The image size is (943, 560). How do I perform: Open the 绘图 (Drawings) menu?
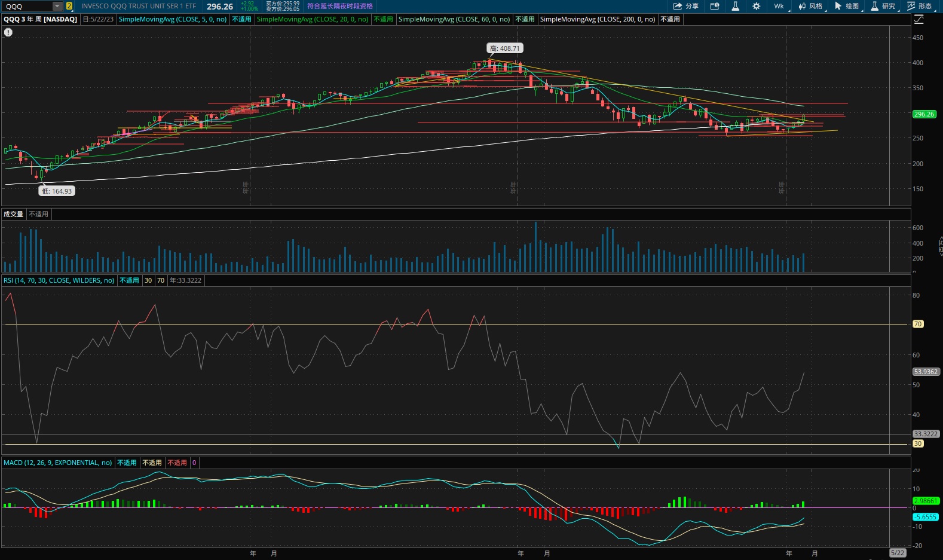click(847, 6)
